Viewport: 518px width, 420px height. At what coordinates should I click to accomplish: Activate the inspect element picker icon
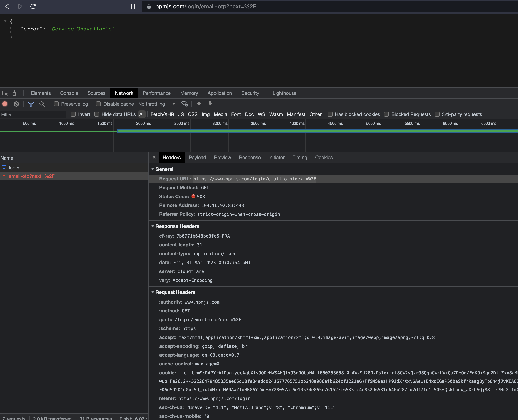tap(5, 93)
